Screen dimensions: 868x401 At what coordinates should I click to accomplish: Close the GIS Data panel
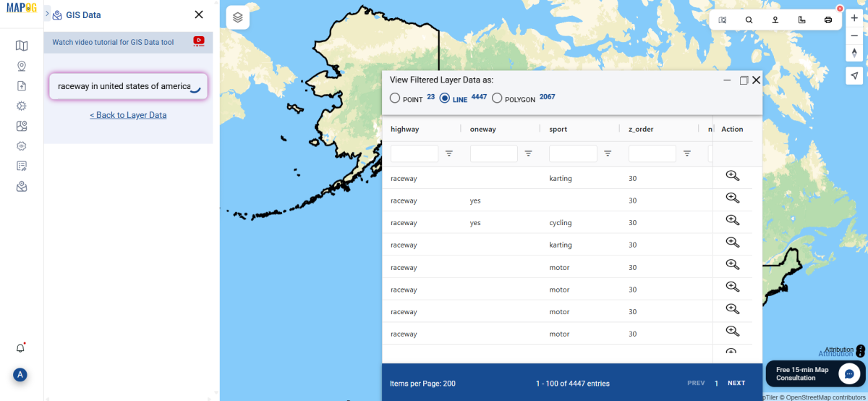pyautogui.click(x=199, y=14)
